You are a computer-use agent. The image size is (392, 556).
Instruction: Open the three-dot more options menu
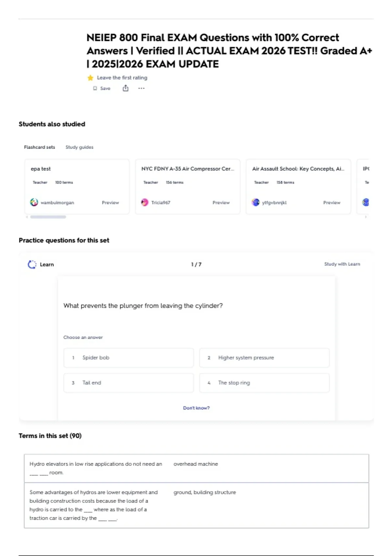tap(141, 88)
